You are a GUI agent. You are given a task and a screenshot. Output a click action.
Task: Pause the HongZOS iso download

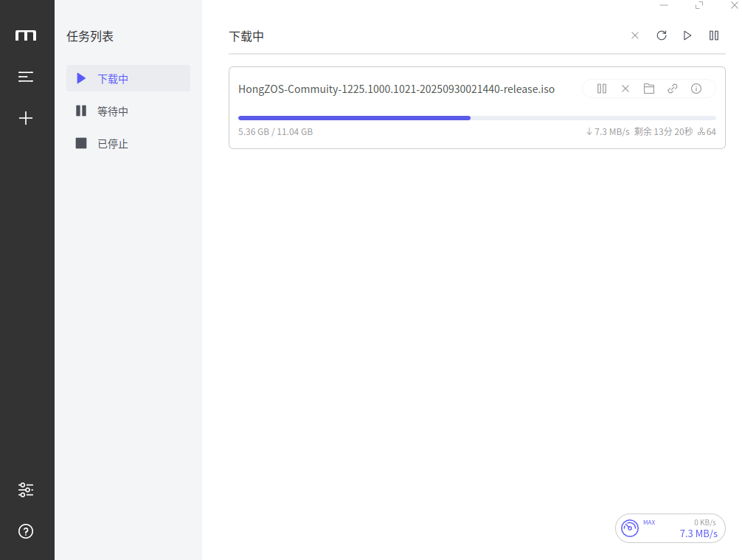coord(602,89)
